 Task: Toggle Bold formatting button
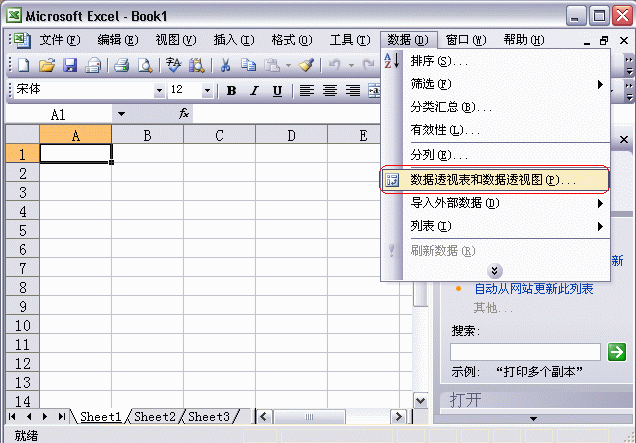pyautogui.click(x=231, y=90)
